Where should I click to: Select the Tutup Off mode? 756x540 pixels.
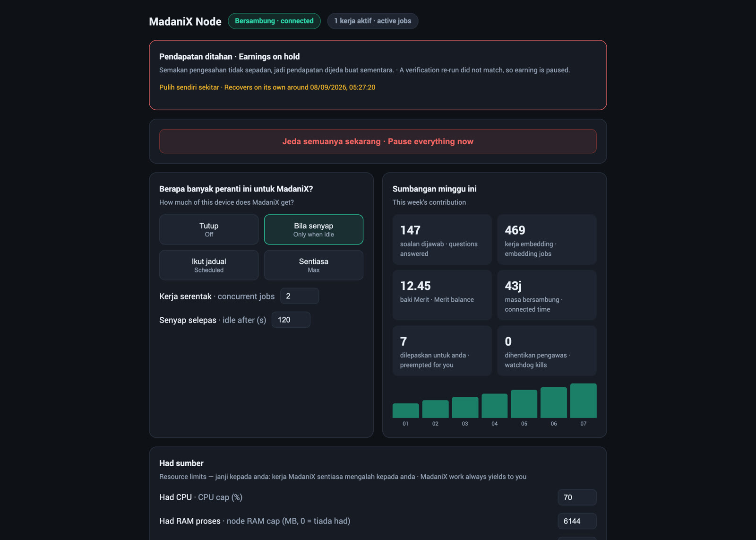209,229
